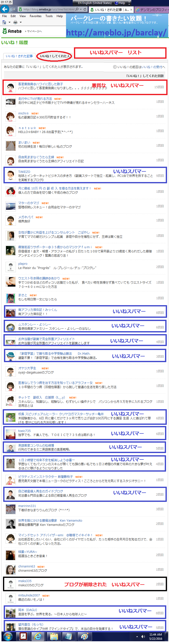Select the いいね！してくれた人 tab
The width and height of the screenshot is (169, 644).
pyautogui.click(x=55, y=56)
